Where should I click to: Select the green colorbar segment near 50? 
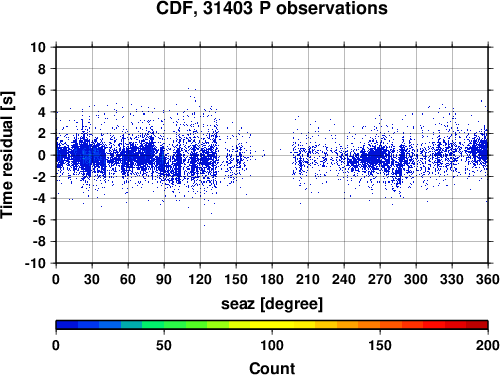tap(164, 325)
